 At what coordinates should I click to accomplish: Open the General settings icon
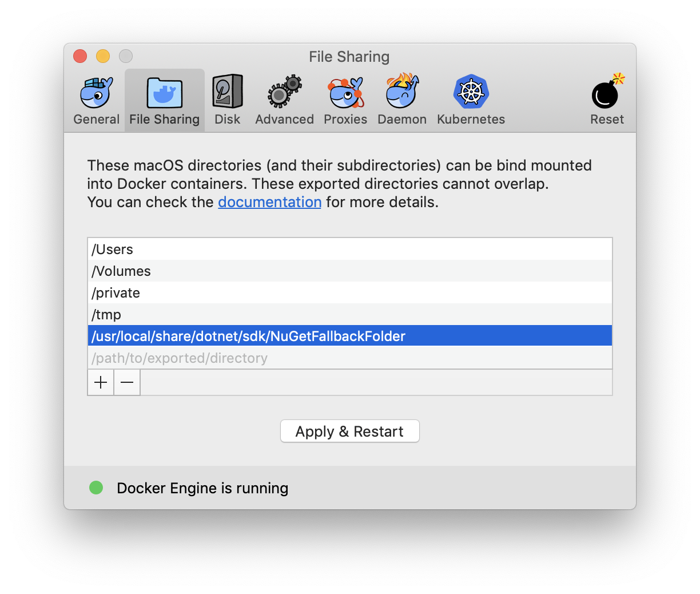click(96, 92)
